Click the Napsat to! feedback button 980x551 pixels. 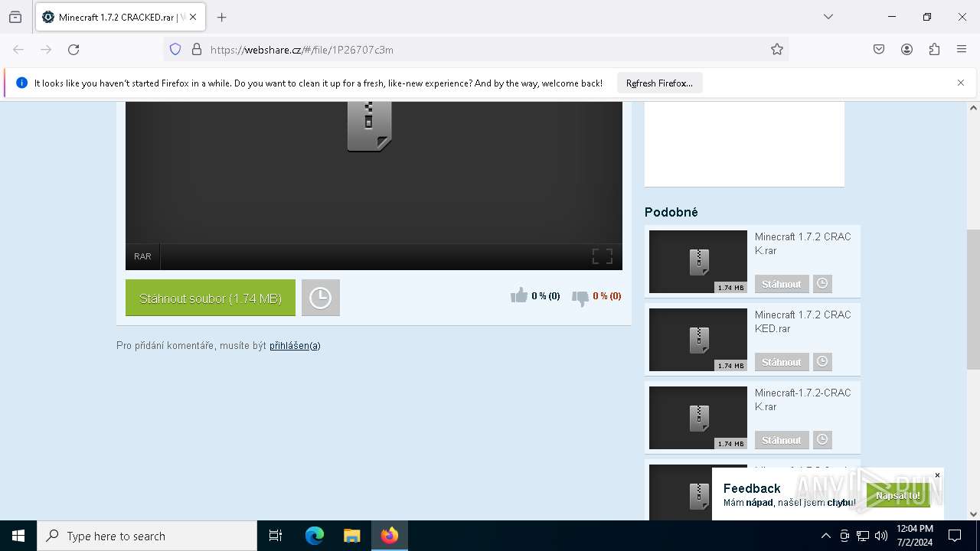898,495
